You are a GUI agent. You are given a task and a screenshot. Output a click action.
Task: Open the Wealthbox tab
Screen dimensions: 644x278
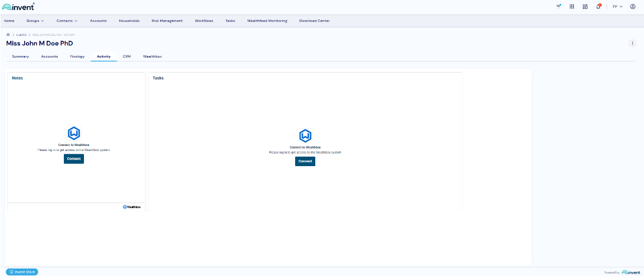click(x=152, y=56)
